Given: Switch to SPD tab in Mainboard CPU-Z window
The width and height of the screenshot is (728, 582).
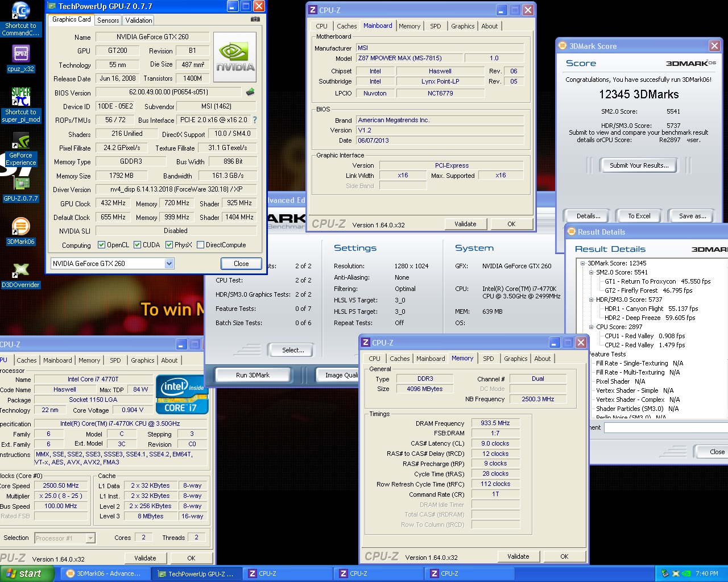Looking at the screenshot, I should [x=435, y=26].
